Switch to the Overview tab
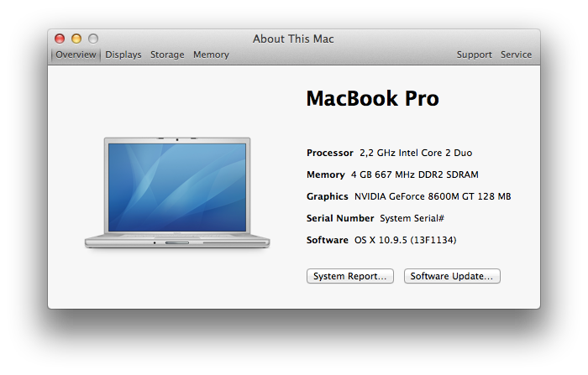This screenshot has height=375, width=588. click(76, 55)
